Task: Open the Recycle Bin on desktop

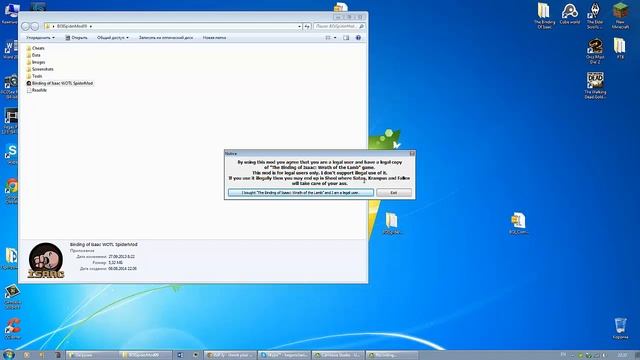Action: point(620,329)
